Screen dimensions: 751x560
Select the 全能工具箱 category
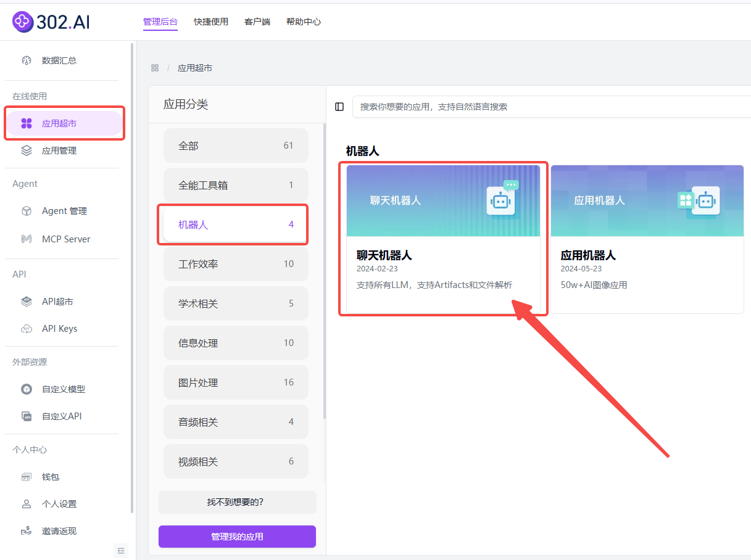[x=236, y=185]
